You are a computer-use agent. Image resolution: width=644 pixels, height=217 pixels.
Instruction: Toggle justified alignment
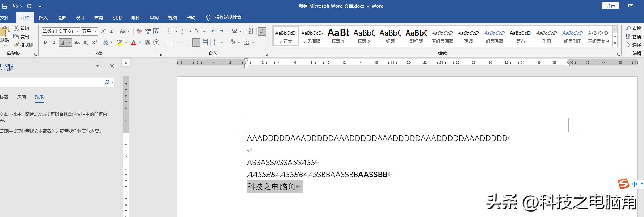click(x=196, y=42)
